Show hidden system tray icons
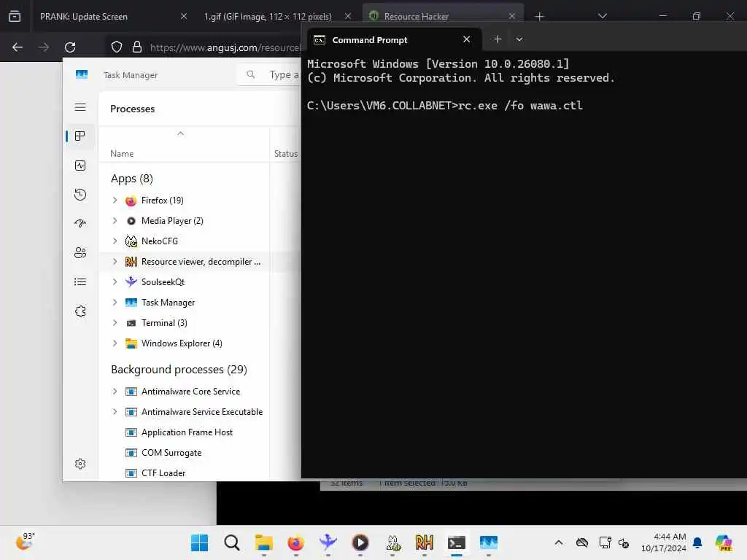This screenshot has width=747, height=560. pyautogui.click(x=558, y=542)
